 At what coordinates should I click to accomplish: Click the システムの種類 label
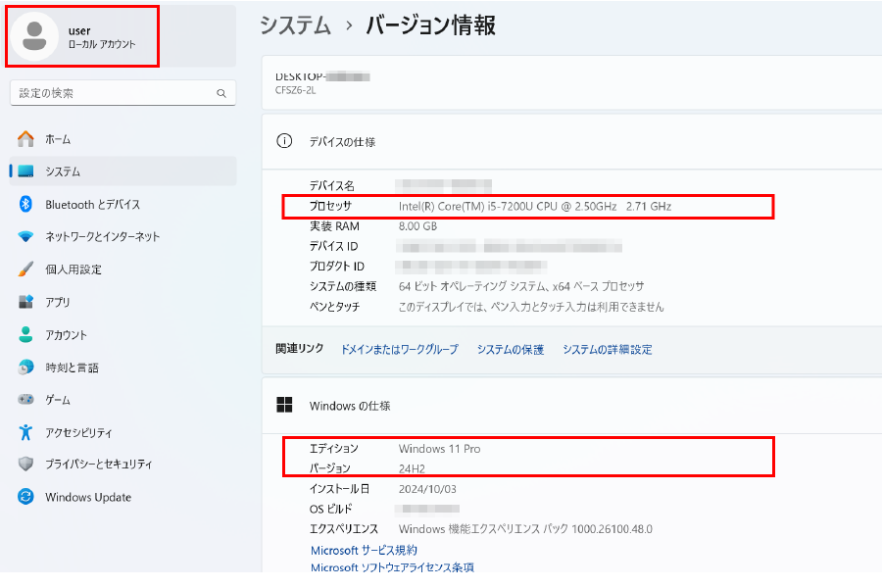click(343, 286)
